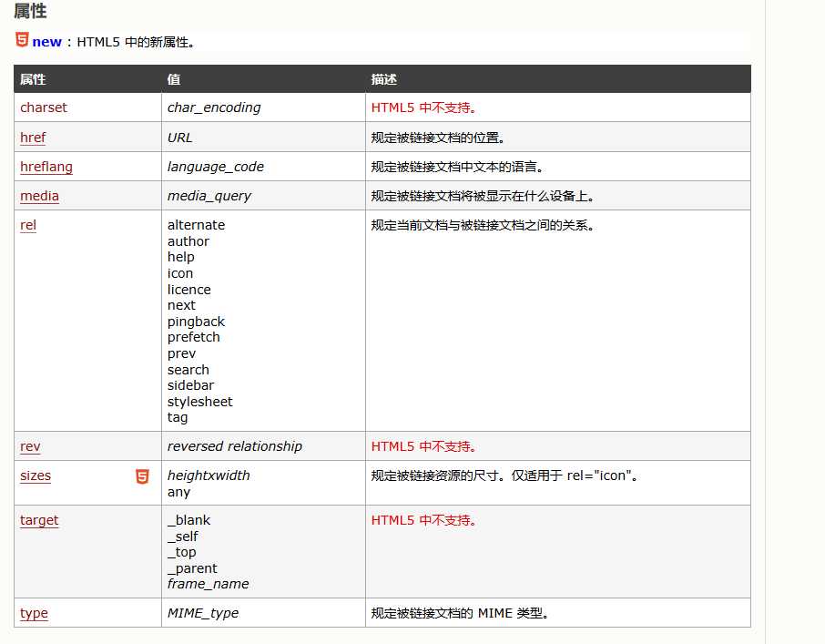The width and height of the screenshot is (825, 644).
Task: Click the HTML5 icon next to 'new'
Action: click(22, 40)
